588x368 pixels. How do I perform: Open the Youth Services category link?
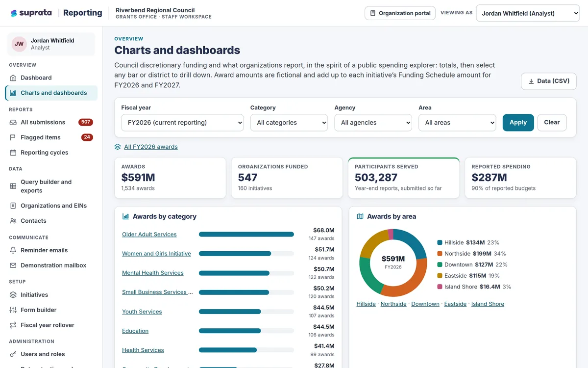142,312
